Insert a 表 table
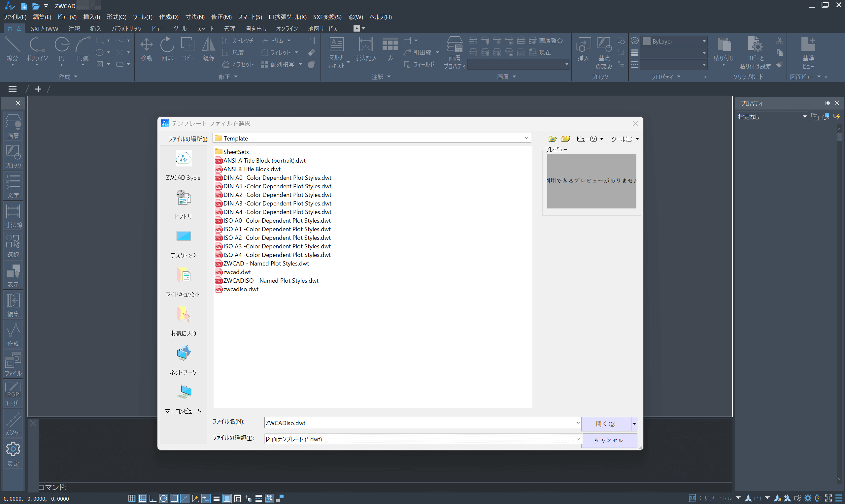845x504 pixels. coord(390,49)
